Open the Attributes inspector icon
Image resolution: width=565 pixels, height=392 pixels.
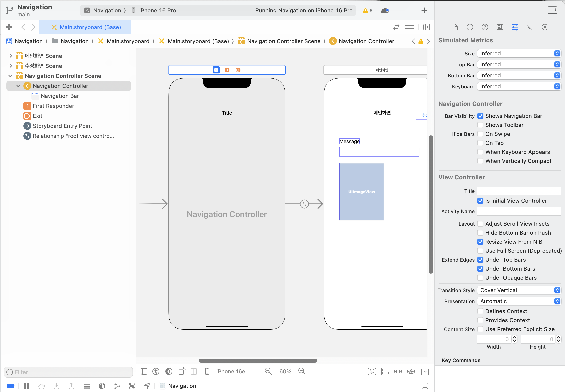click(x=515, y=27)
